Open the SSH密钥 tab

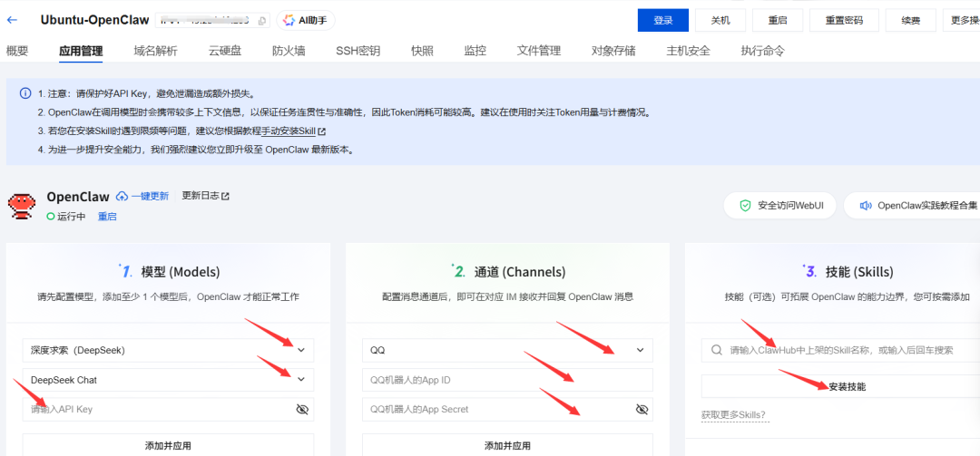(358, 52)
